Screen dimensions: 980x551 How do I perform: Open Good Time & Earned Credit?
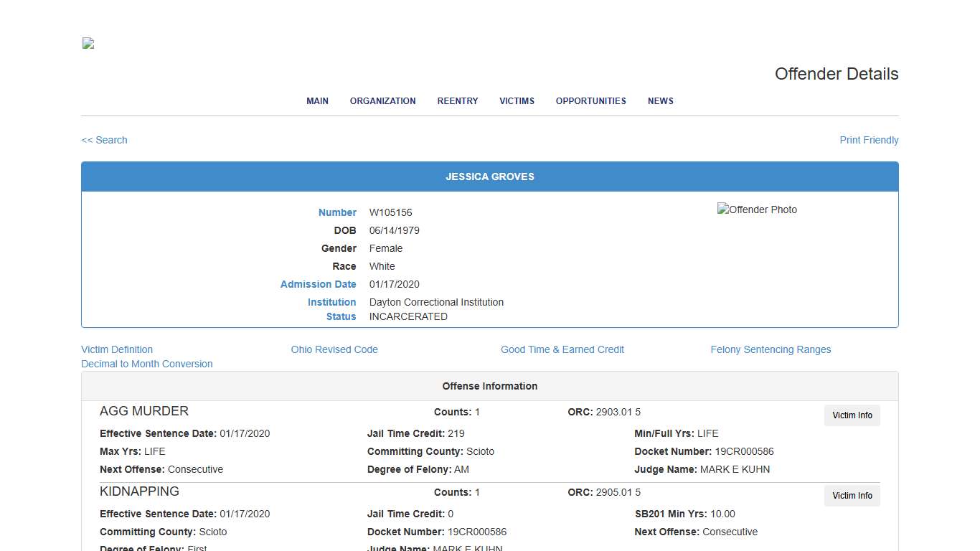pyautogui.click(x=562, y=349)
